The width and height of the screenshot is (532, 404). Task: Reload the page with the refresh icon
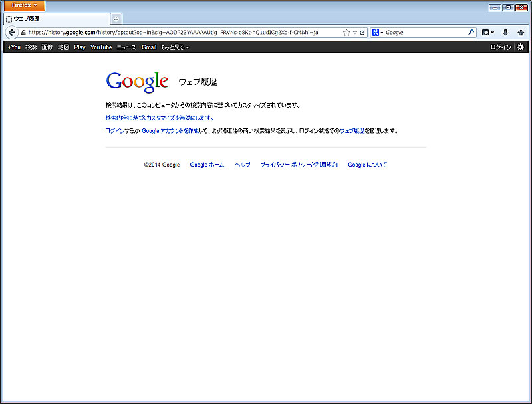tap(362, 33)
